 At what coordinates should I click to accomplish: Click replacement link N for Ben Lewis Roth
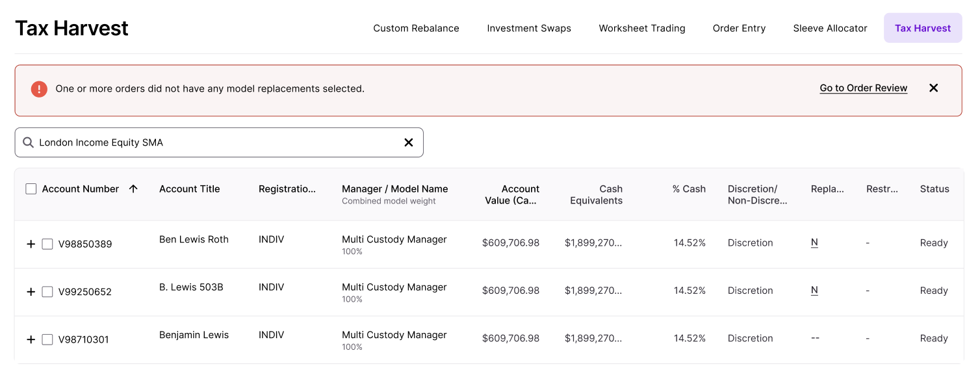(814, 243)
